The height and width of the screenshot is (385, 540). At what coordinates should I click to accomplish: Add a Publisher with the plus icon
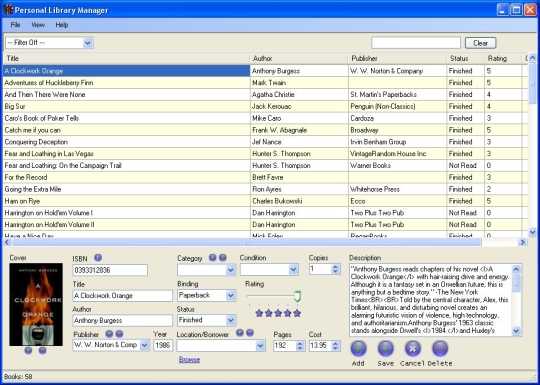109,334
